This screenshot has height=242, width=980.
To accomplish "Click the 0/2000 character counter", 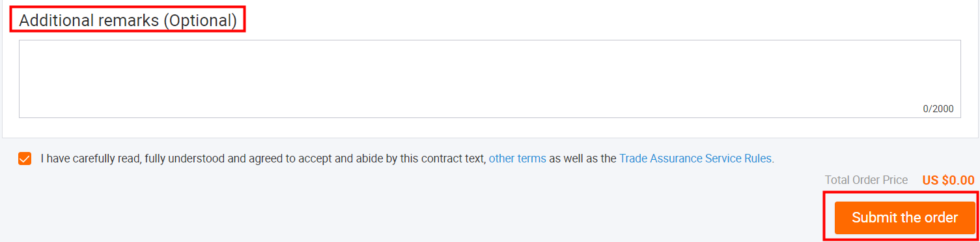I will coord(938,109).
